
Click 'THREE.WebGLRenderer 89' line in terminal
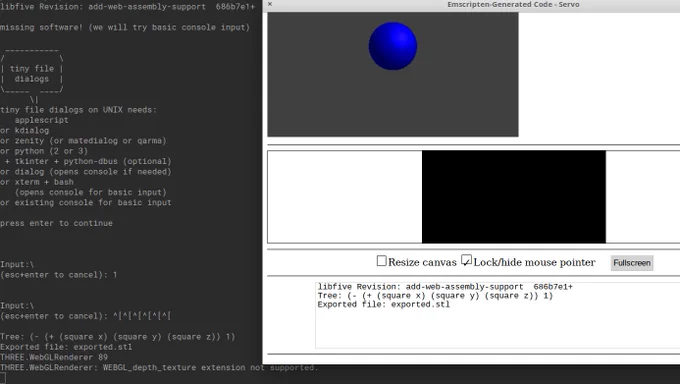(54, 357)
